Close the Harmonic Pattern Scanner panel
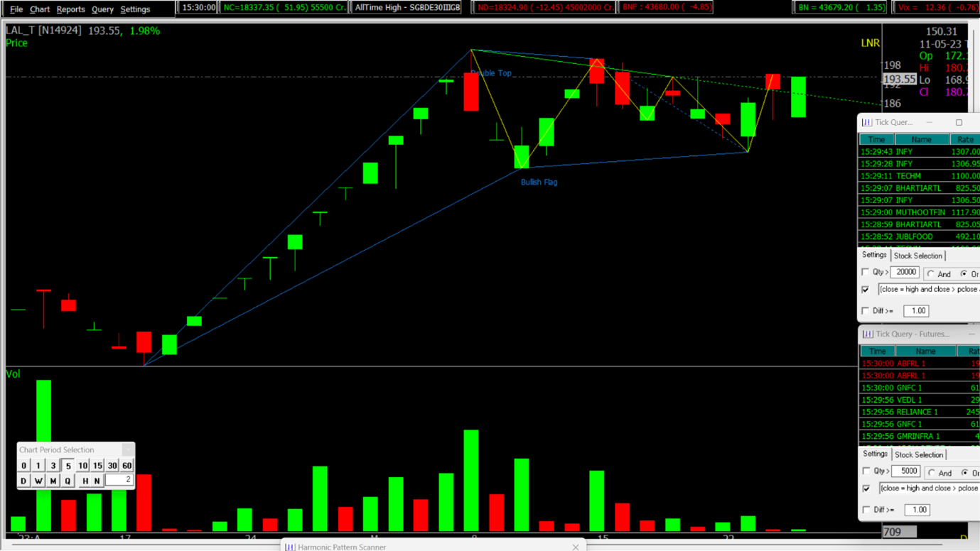Screen dimensions: 980x551 (x=575, y=547)
